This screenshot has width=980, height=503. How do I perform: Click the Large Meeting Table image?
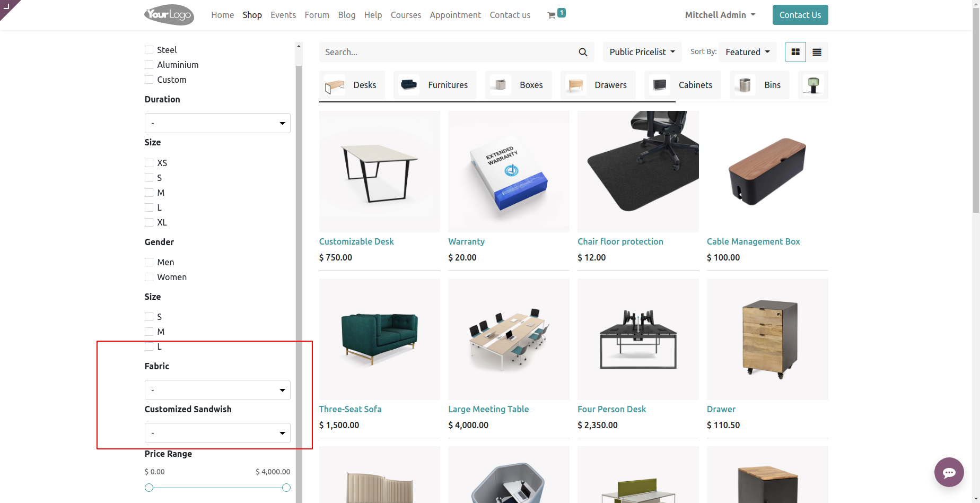tap(509, 339)
